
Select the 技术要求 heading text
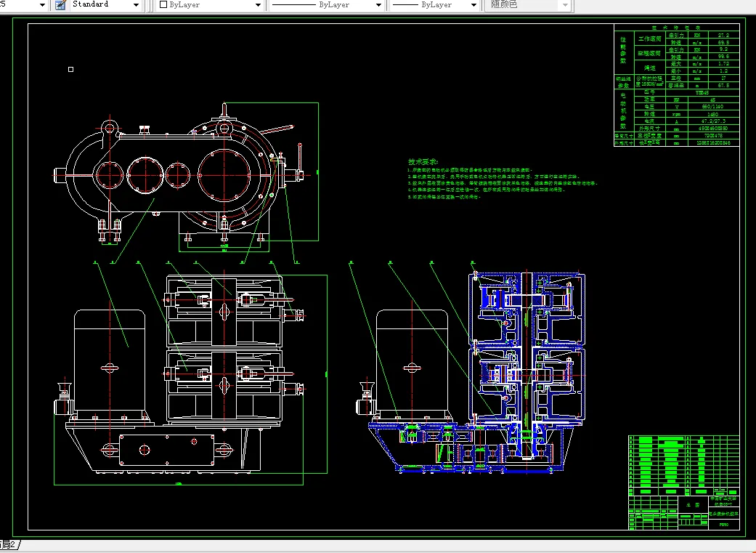423,161
